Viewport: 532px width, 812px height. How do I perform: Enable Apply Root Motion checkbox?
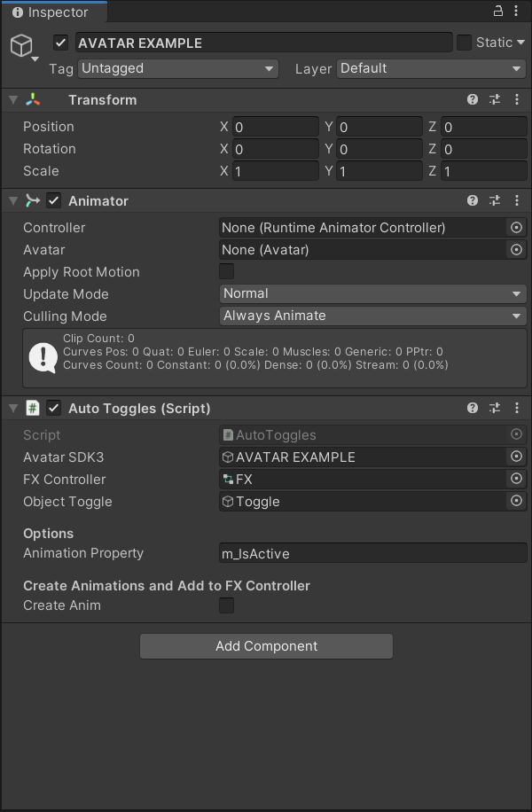click(227, 272)
